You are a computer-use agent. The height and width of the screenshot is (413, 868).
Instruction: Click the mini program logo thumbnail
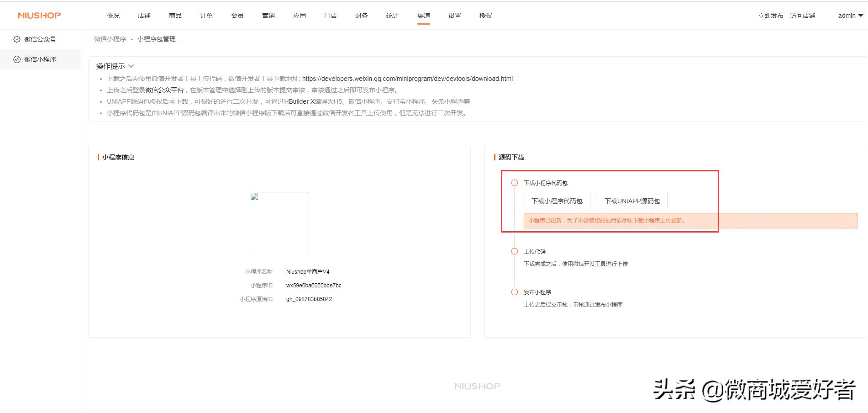click(279, 222)
